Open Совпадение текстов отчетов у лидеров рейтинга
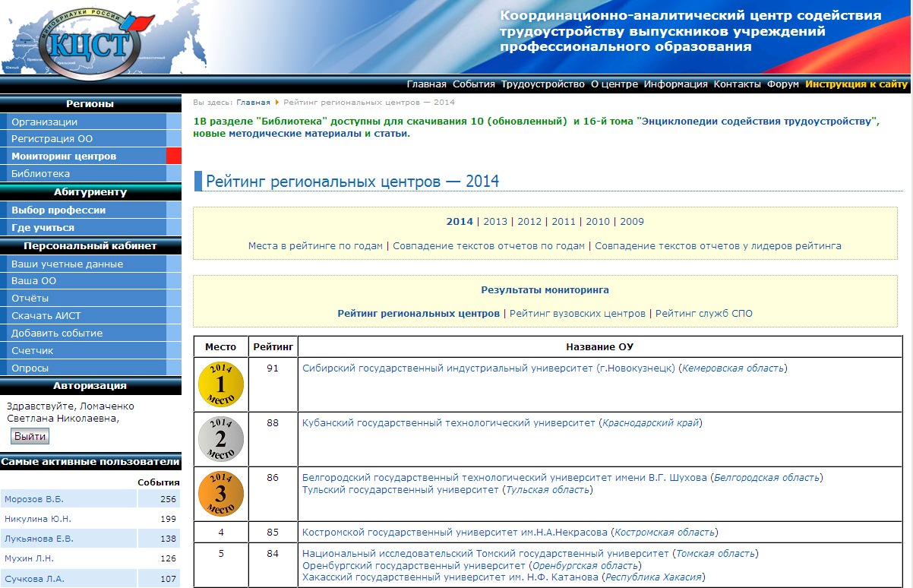This screenshot has height=588, width=913. coord(718,246)
